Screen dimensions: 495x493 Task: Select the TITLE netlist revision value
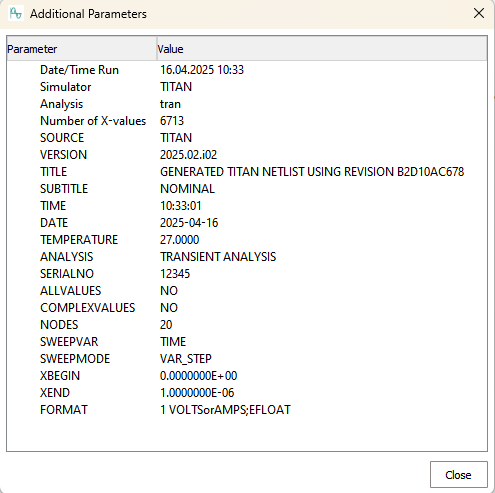pos(312,172)
